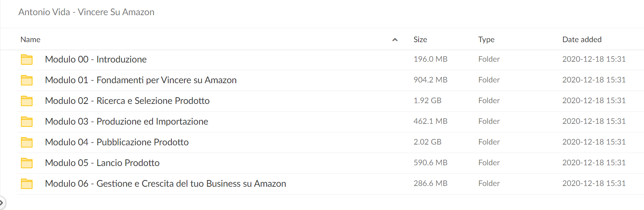Sort files by Size column header
This screenshot has width=644, height=210.
pyautogui.click(x=420, y=40)
